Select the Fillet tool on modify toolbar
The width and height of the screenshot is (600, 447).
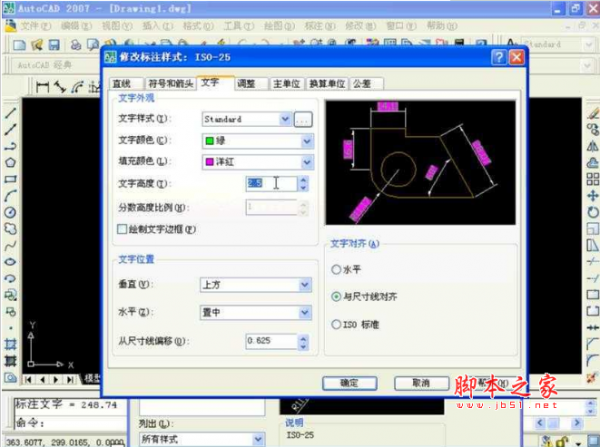(592, 361)
